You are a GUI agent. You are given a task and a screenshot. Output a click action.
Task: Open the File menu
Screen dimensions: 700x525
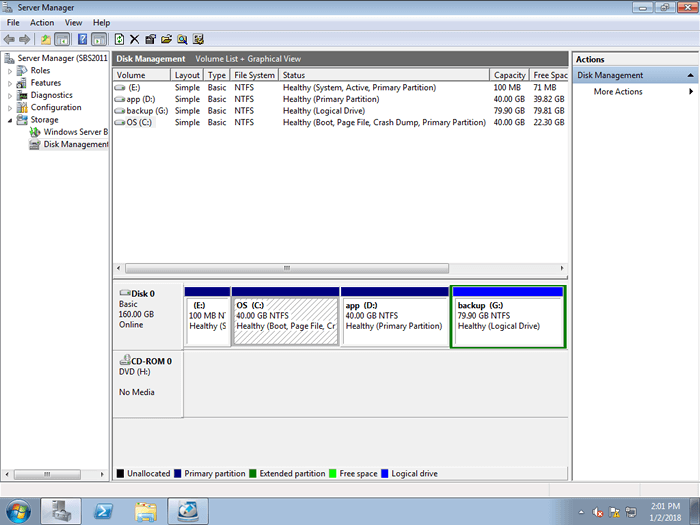point(13,23)
